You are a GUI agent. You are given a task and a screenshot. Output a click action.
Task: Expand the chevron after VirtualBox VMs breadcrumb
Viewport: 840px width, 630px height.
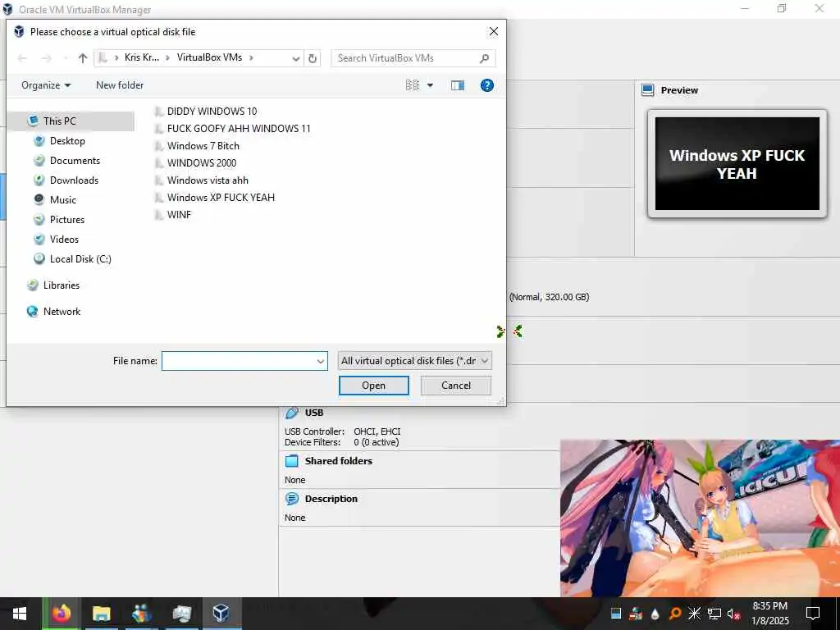pos(251,58)
